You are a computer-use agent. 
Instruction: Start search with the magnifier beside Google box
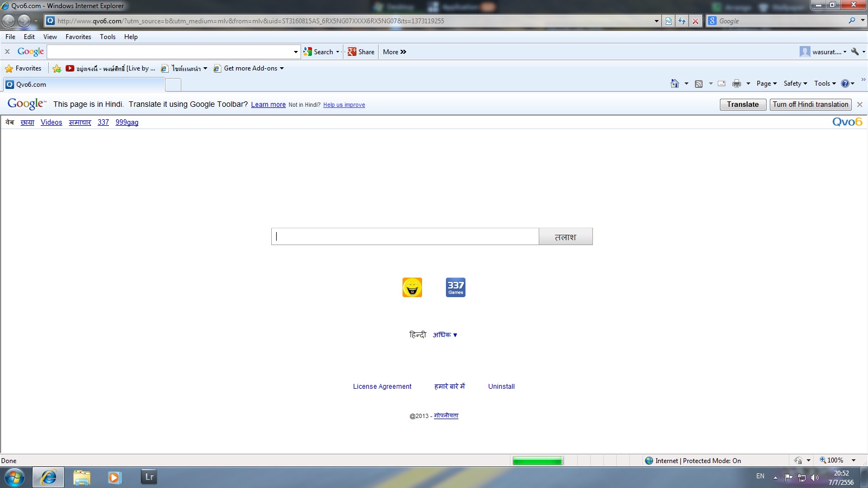point(852,21)
